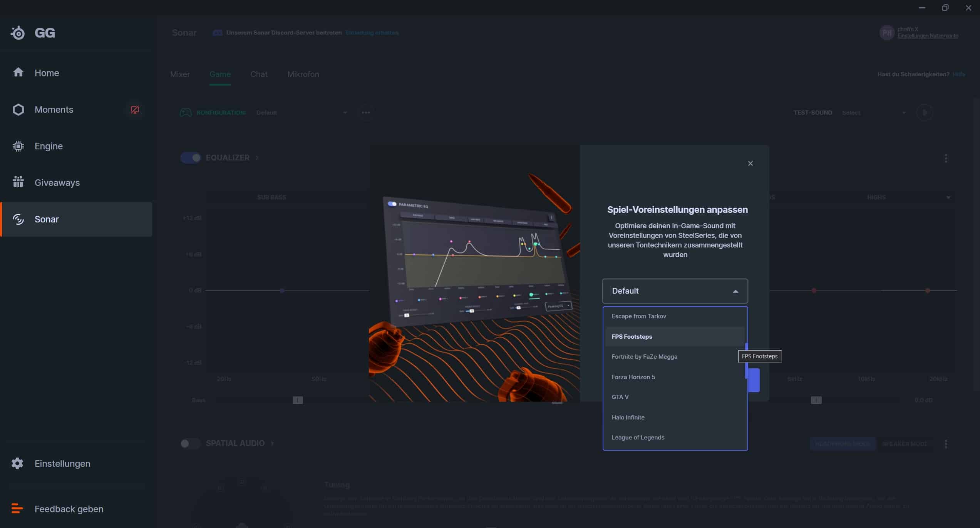The height and width of the screenshot is (528, 980).
Task: Open the Giveaways gift icon
Action: pos(18,182)
